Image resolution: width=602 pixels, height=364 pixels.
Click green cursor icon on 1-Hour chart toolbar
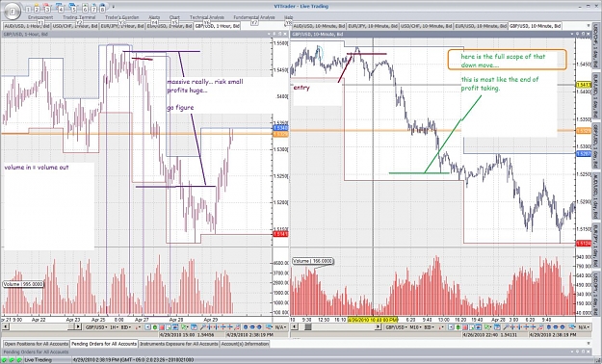(184, 327)
